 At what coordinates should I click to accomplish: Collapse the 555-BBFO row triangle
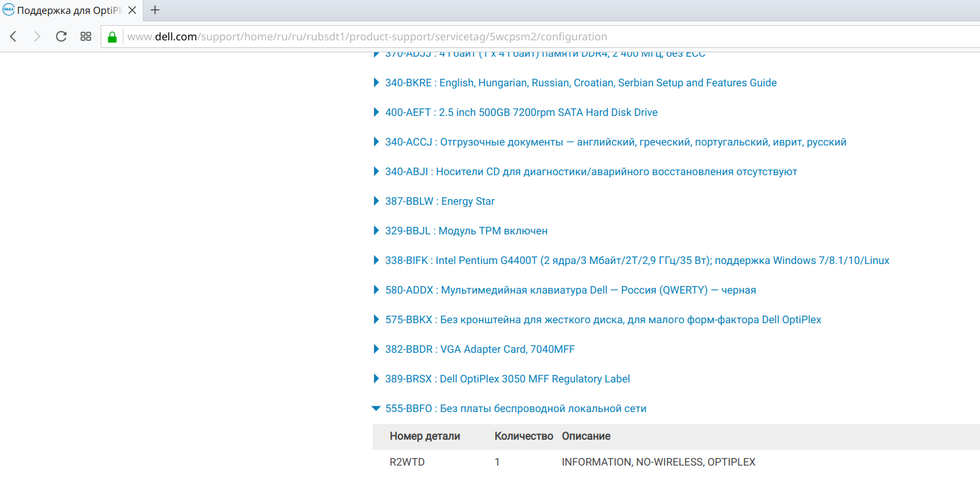pos(376,408)
